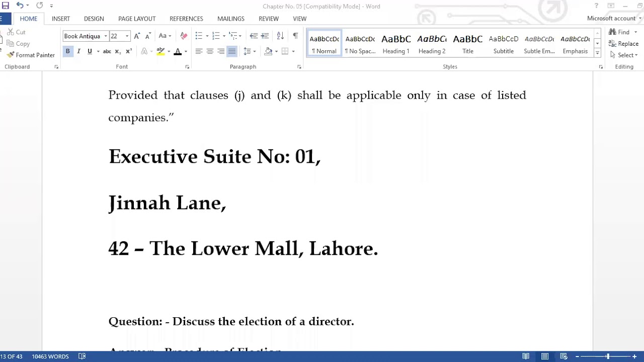The height and width of the screenshot is (362, 644).
Task: Align text to the right
Action: pyautogui.click(x=221, y=51)
